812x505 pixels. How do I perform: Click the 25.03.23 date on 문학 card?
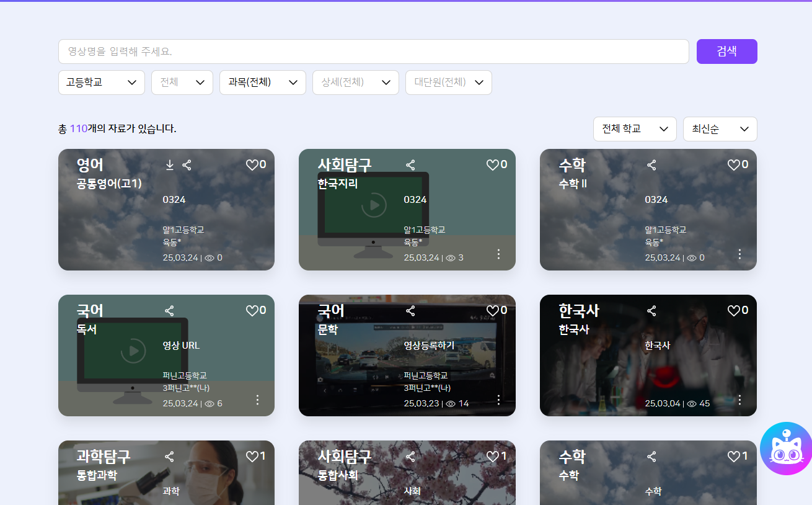click(x=421, y=404)
